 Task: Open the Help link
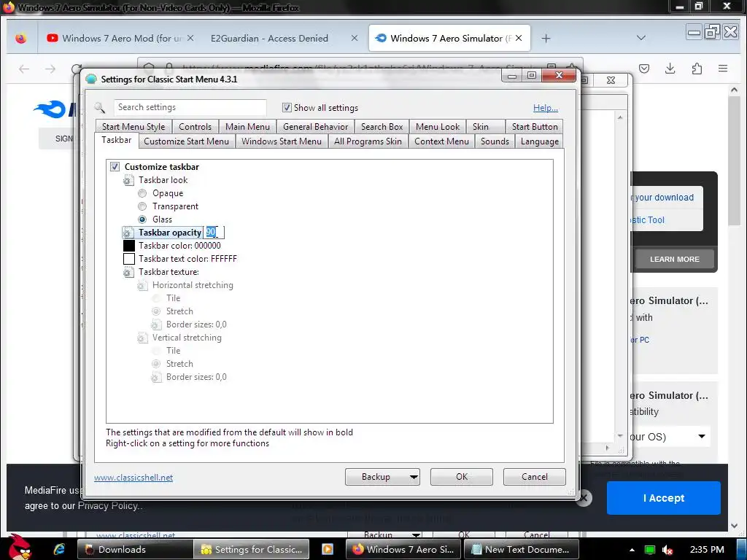(x=546, y=108)
